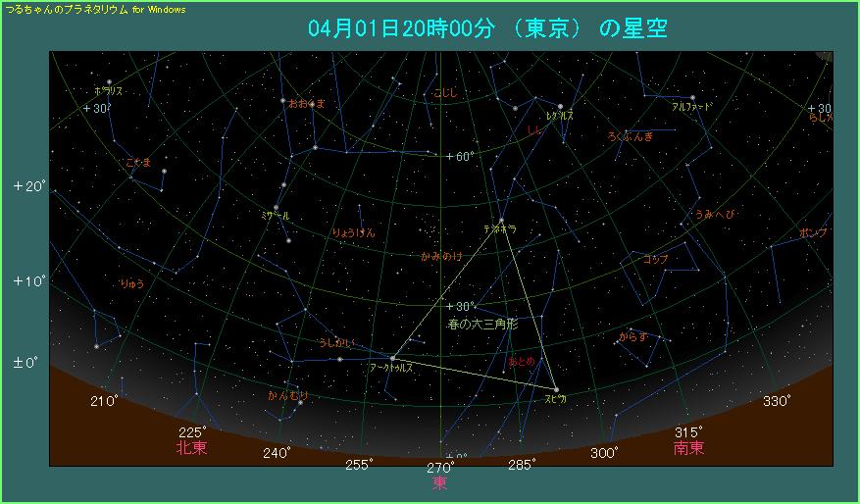Select the うしかい constellation label
Screen dimensions: 860x504
337,343
